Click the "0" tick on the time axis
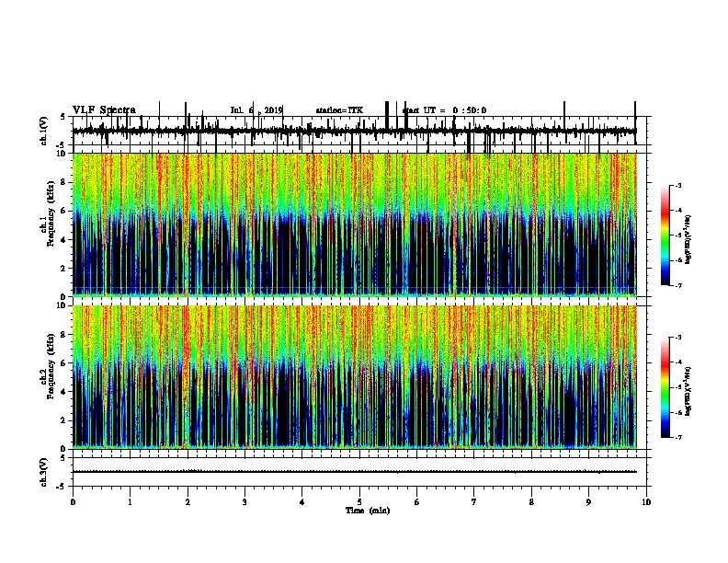Viewport: 728px width, 563px height. pyautogui.click(x=73, y=502)
